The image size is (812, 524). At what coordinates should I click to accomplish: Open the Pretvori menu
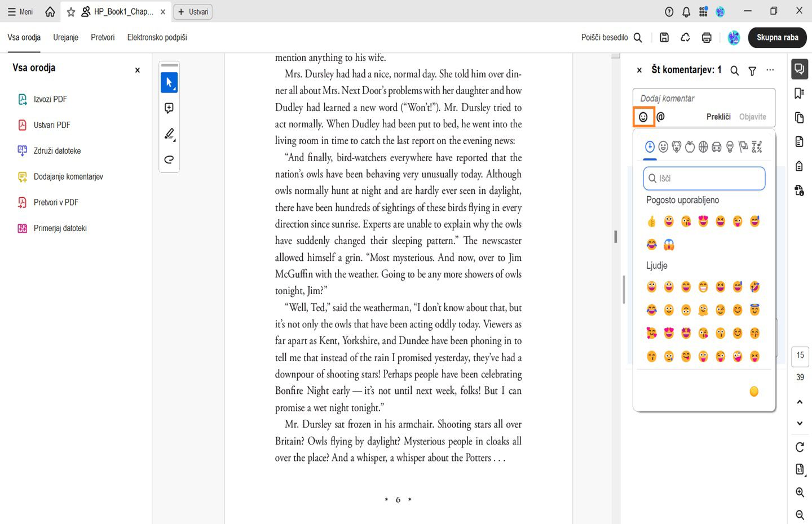coord(103,37)
